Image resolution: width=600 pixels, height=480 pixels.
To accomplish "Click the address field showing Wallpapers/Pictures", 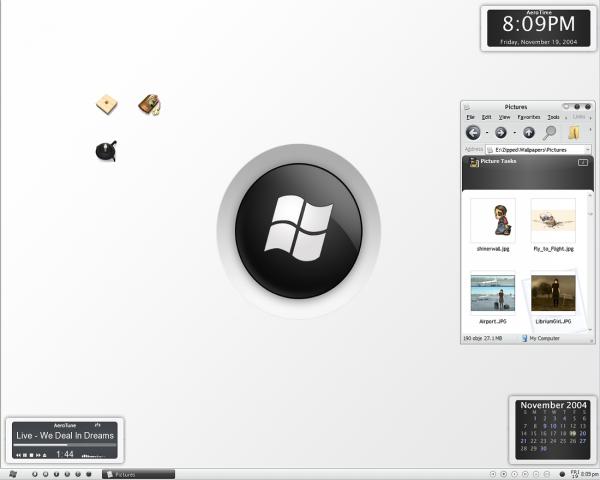I will tap(536, 150).
